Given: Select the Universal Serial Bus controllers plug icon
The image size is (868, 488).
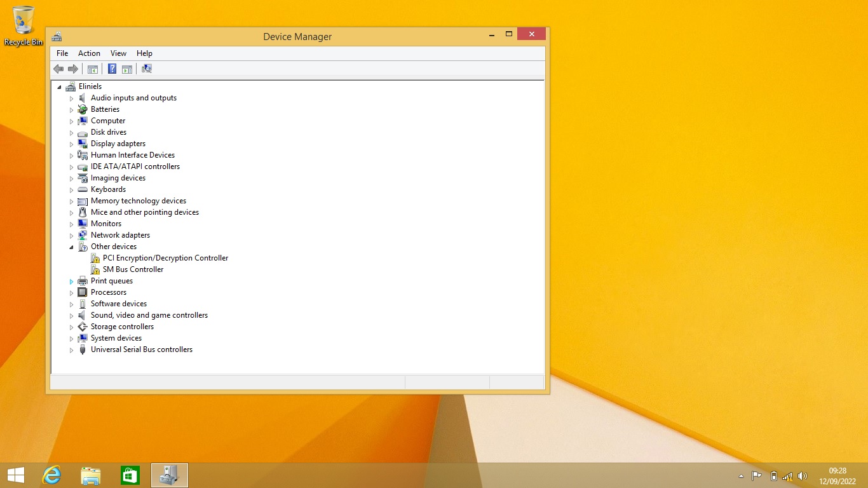Looking at the screenshot, I should pos(83,349).
